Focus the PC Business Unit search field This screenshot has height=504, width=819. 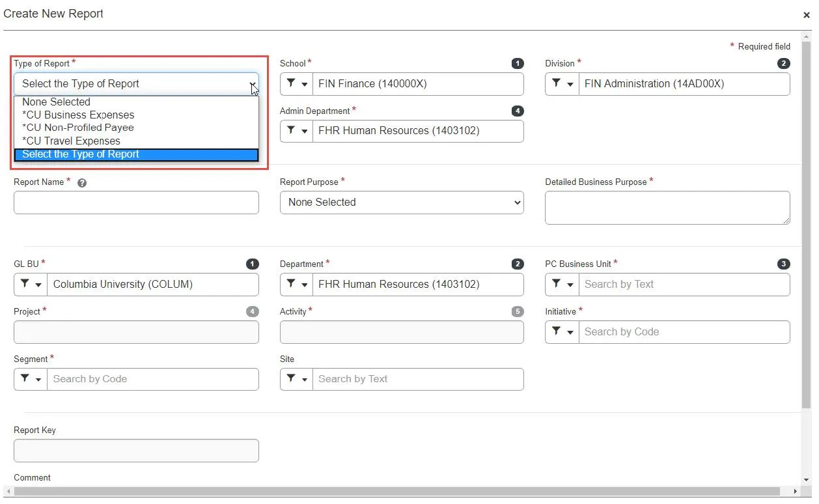[684, 285]
